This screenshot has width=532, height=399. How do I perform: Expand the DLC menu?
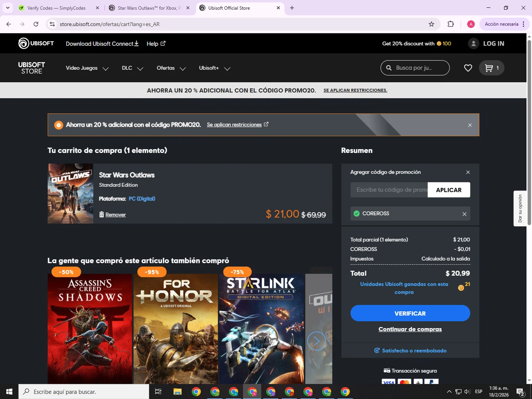132,68
